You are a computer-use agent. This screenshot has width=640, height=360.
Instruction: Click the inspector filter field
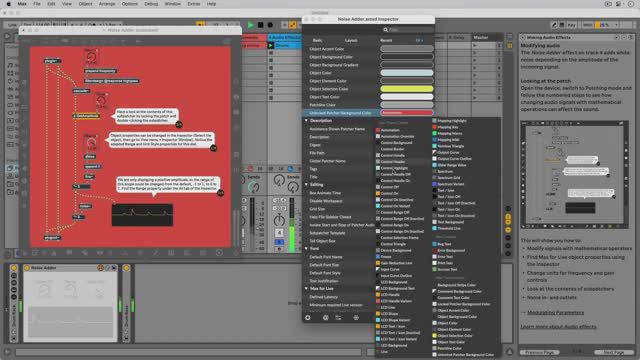(x=407, y=30)
